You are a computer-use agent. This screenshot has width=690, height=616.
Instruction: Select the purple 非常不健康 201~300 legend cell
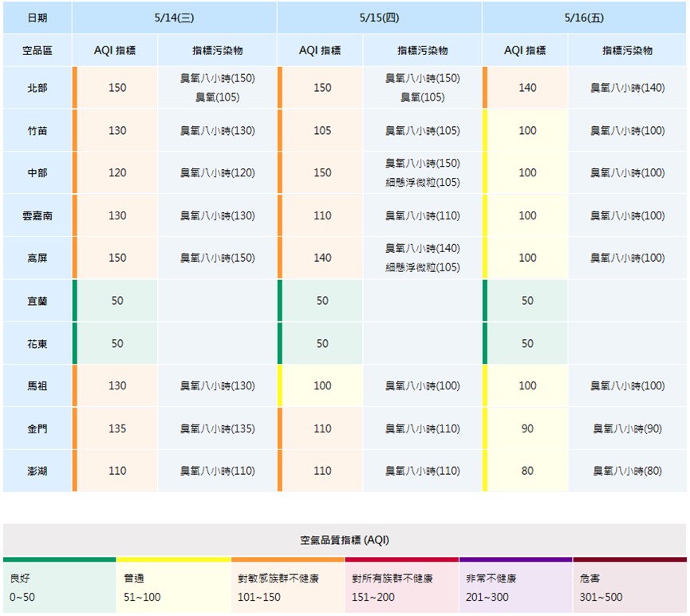[516, 585]
